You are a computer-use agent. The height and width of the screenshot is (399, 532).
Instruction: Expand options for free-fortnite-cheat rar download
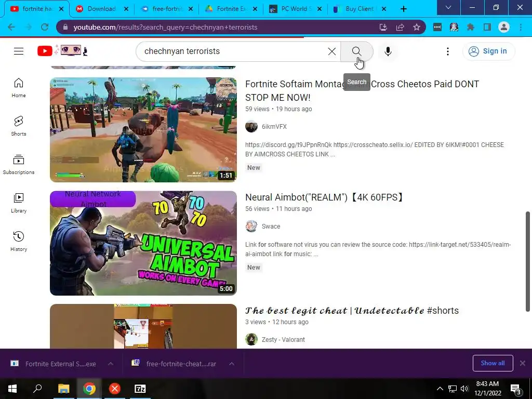click(x=232, y=364)
